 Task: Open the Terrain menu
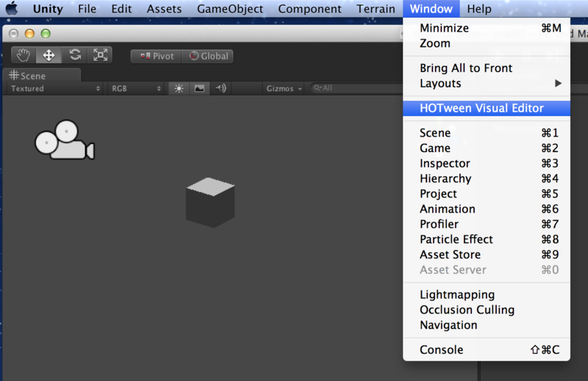pyautogui.click(x=376, y=9)
